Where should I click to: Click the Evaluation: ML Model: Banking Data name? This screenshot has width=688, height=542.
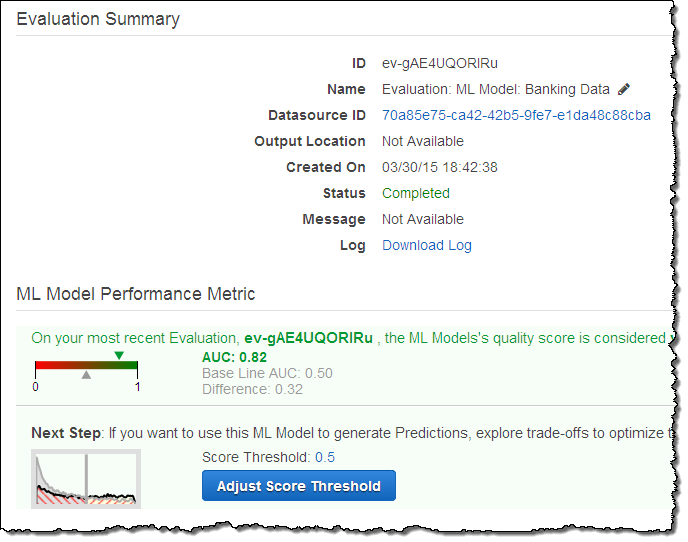pos(496,89)
